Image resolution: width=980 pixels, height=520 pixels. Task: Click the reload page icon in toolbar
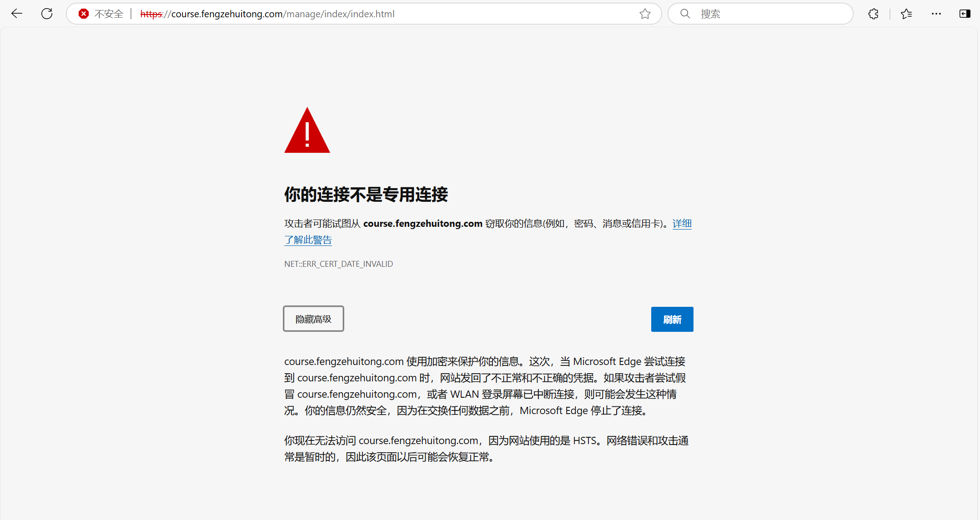(47, 14)
